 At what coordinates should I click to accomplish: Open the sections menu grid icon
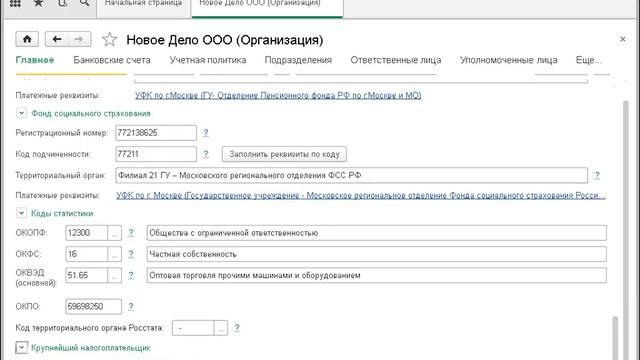point(15,3)
